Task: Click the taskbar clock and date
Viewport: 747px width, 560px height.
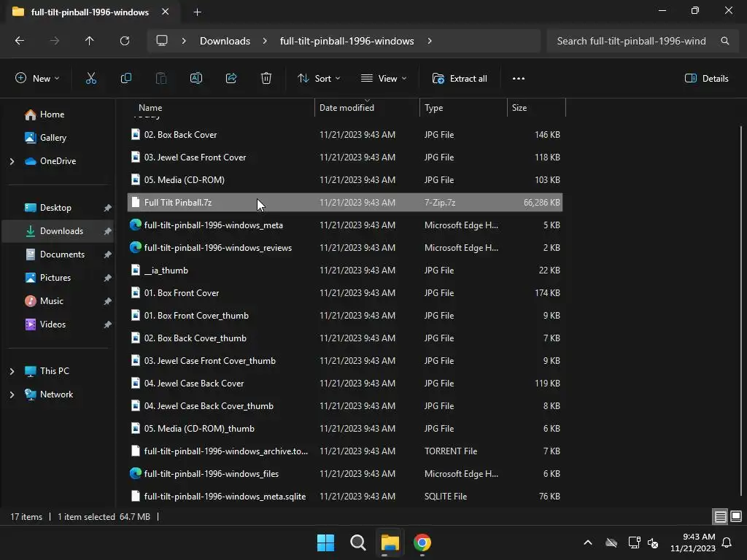Action: coord(693,542)
